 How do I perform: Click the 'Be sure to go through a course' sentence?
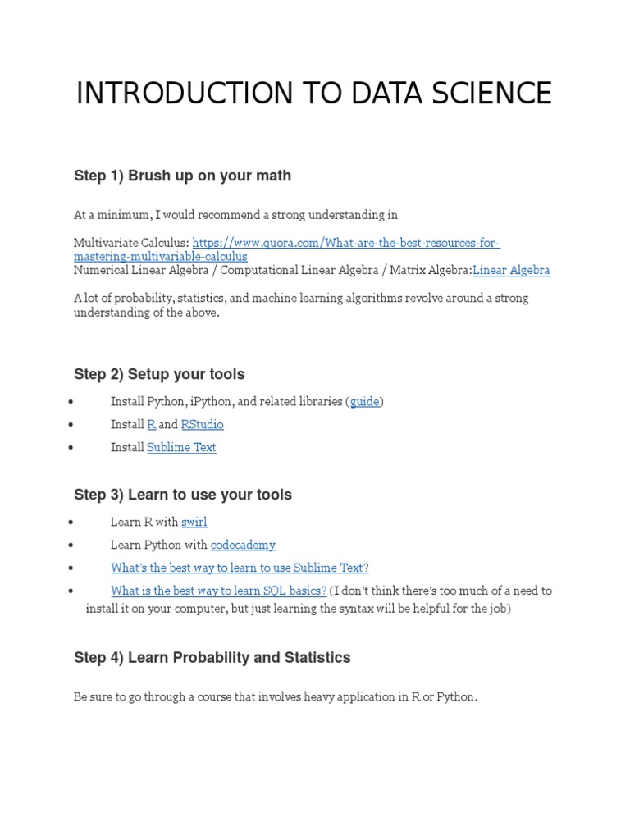[x=275, y=697]
